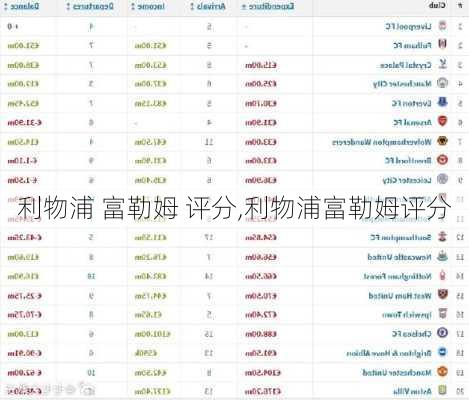Open the Chelsea FC club link

point(412,334)
